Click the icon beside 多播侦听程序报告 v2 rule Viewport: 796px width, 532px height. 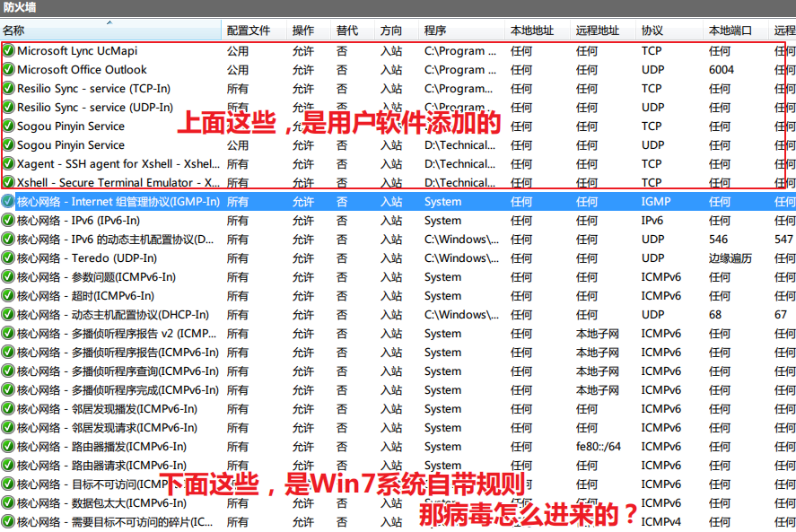point(7,334)
